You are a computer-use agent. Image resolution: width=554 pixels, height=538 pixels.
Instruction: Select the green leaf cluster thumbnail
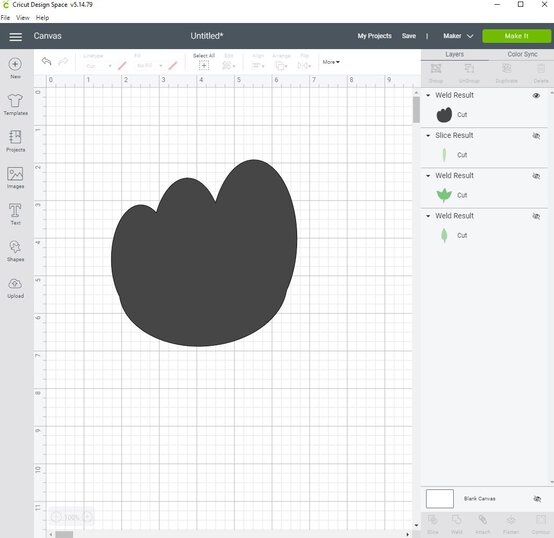(444, 195)
